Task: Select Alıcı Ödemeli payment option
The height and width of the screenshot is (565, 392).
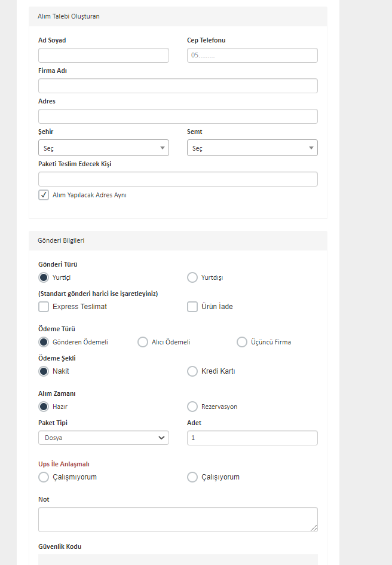Action: point(143,342)
